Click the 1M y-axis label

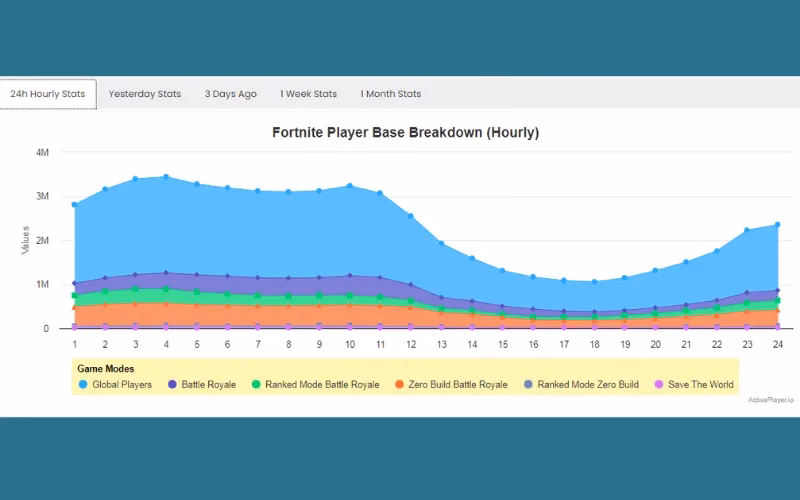point(42,285)
